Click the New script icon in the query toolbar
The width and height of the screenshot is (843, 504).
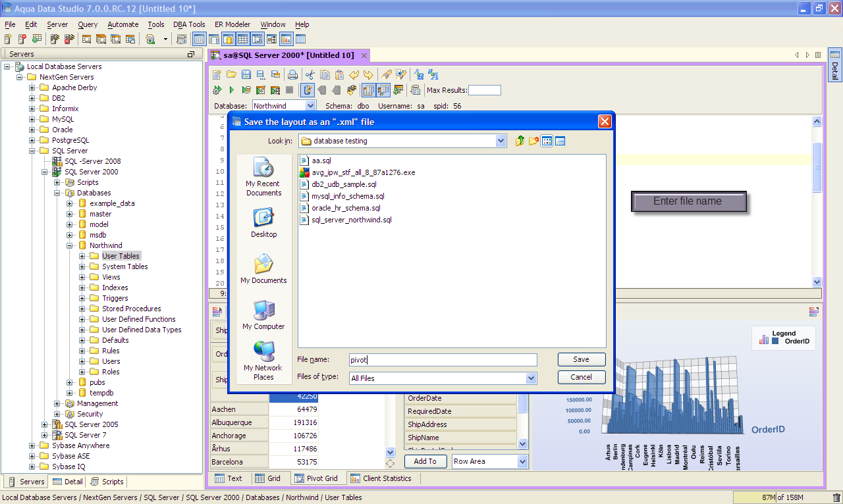[x=216, y=74]
